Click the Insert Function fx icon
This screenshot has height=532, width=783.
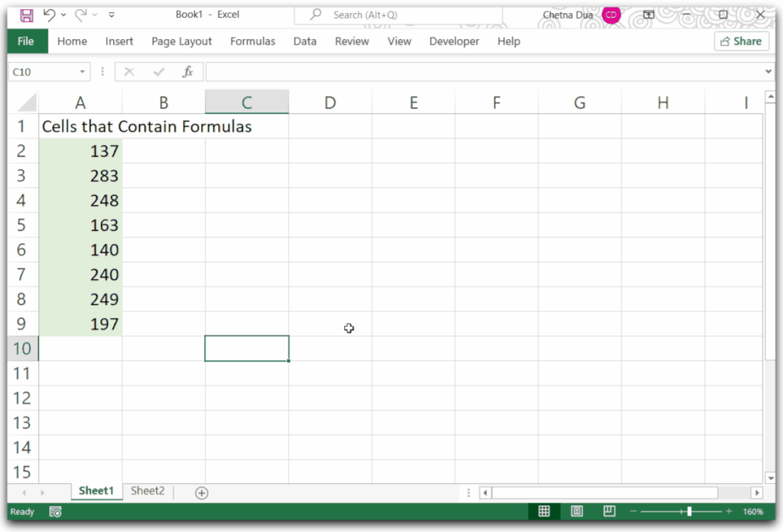click(187, 71)
